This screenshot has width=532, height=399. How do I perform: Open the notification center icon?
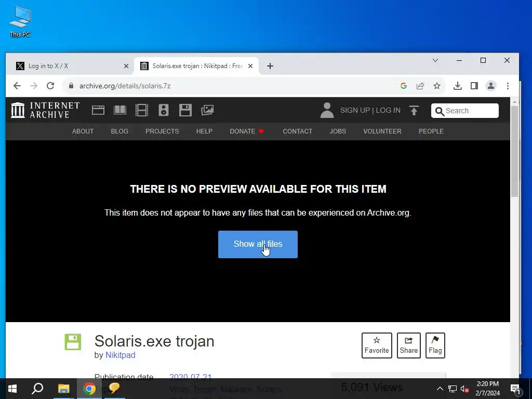[515, 389]
